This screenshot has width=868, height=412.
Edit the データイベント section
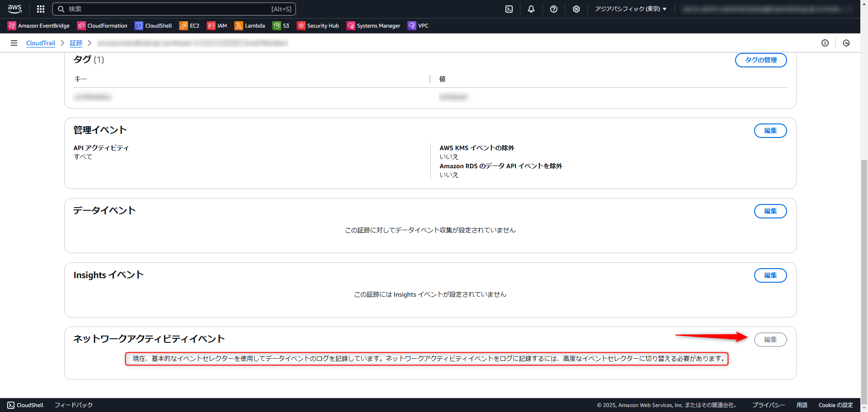click(770, 211)
